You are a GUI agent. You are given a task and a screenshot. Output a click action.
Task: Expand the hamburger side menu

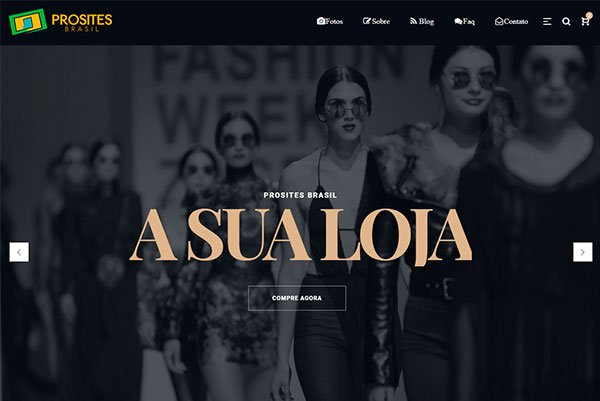[547, 22]
